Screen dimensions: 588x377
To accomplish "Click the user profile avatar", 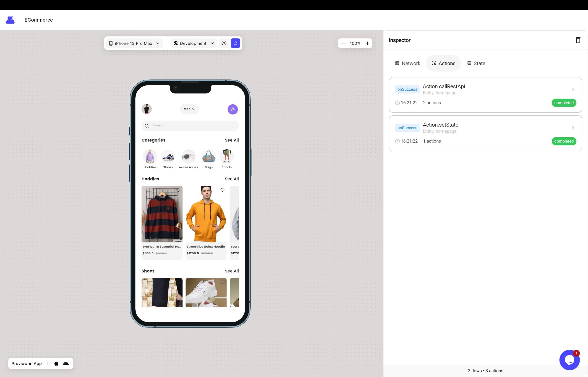I will 146,109.
